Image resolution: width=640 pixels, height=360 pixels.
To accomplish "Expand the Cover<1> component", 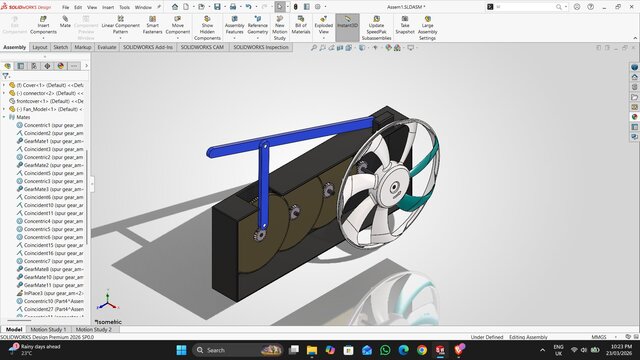I will point(4,85).
